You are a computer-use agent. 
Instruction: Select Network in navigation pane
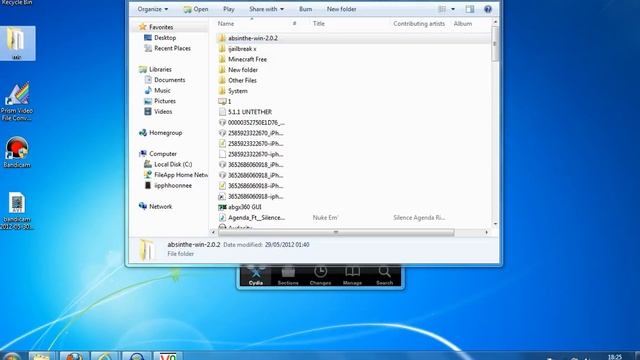pos(160,207)
